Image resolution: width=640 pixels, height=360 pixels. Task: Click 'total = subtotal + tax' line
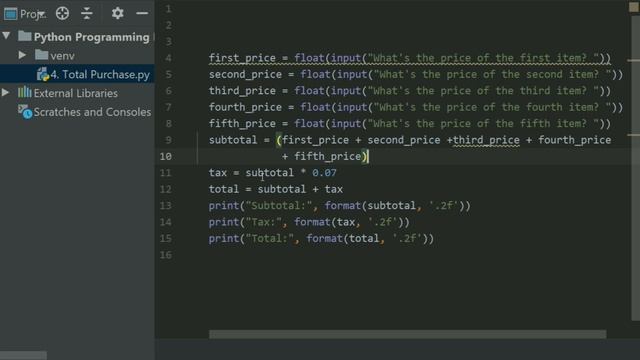point(276,189)
